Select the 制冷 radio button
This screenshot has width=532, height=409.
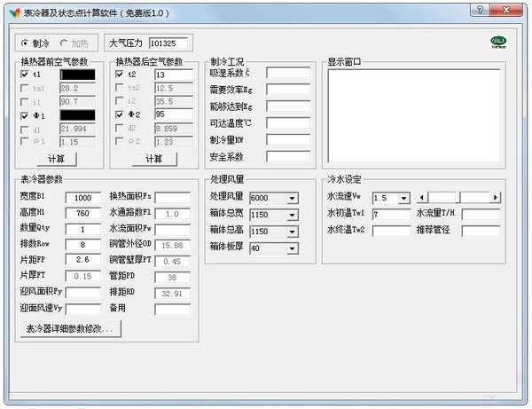tap(26, 43)
